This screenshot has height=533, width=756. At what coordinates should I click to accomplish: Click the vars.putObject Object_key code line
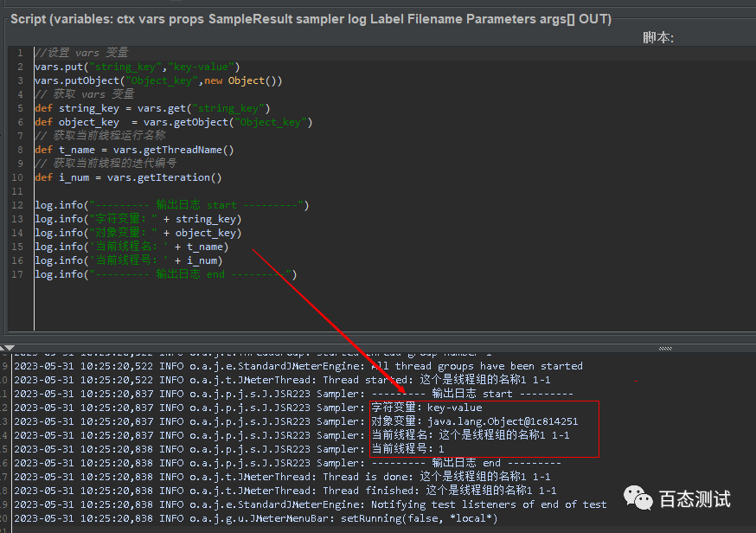click(x=158, y=80)
